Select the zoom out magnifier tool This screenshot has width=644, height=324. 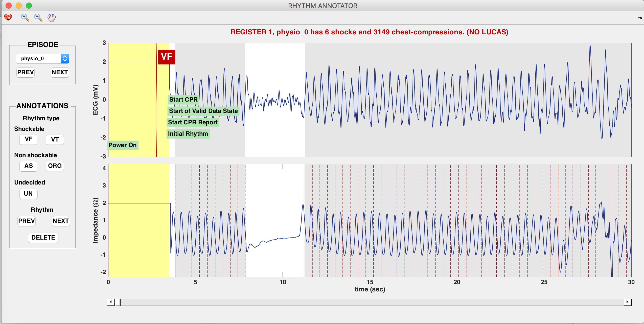(x=38, y=17)
